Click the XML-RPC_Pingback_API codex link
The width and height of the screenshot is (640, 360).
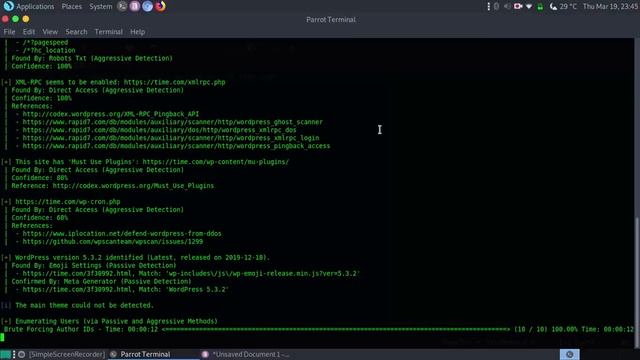click(x=111, y=114)
